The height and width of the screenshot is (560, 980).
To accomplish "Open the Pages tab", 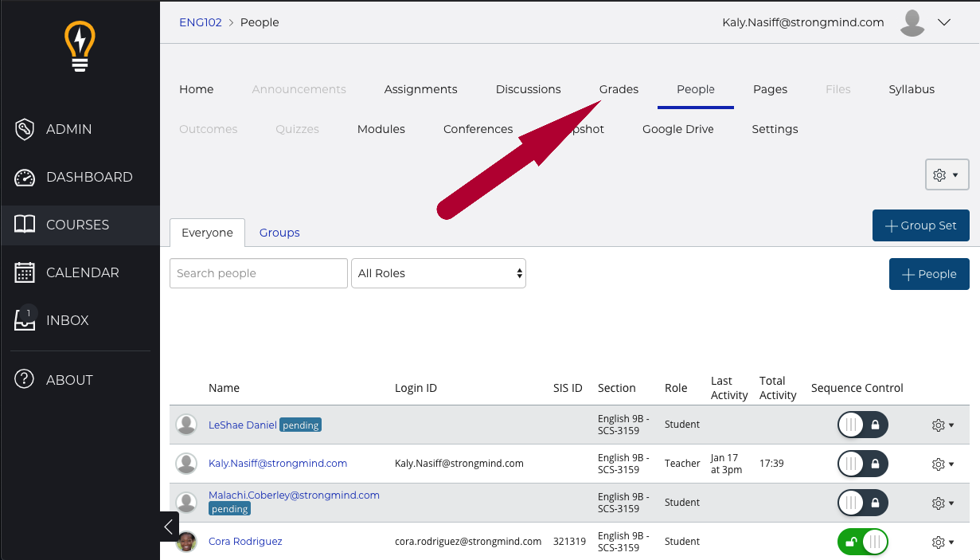I will pyautogui.click(x=770, y=89).
